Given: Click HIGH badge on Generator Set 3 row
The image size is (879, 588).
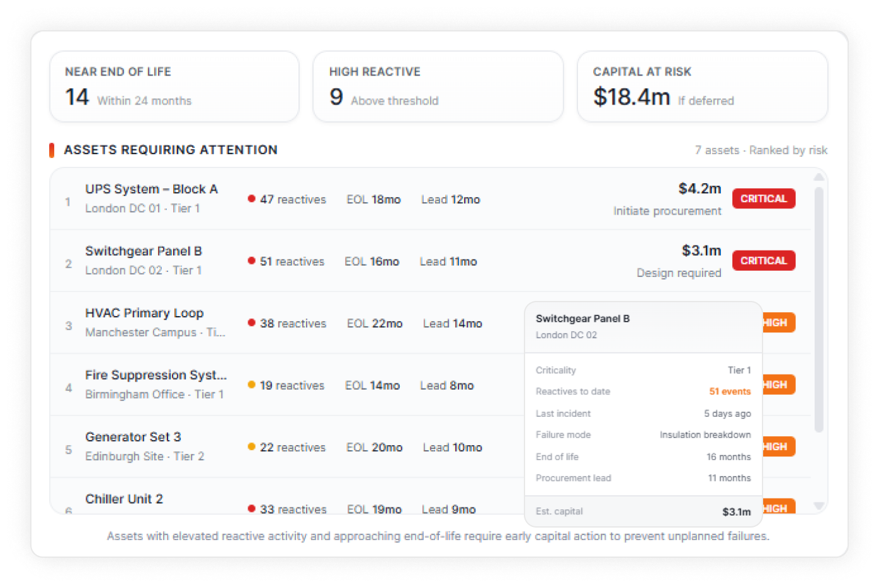Looking at the screenshot, I should 778,447.
